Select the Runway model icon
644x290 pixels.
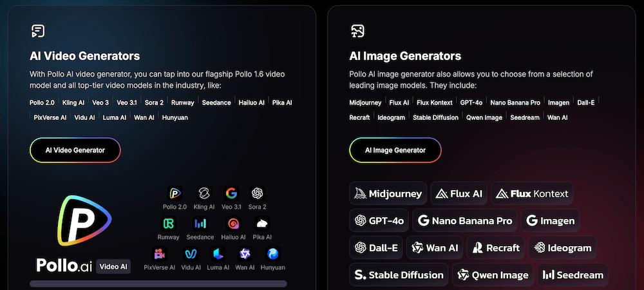pyautogui.click(x=169, y=223)
